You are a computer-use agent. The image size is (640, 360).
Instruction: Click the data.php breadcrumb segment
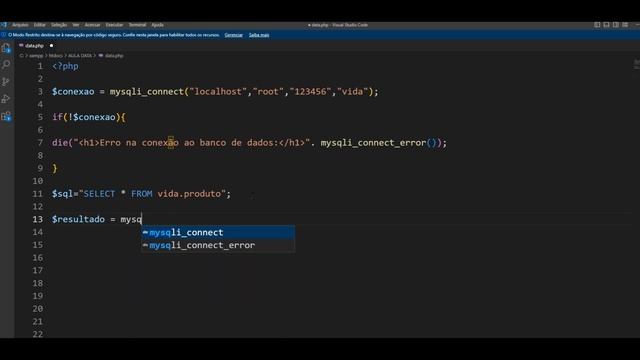coord(113,56)
